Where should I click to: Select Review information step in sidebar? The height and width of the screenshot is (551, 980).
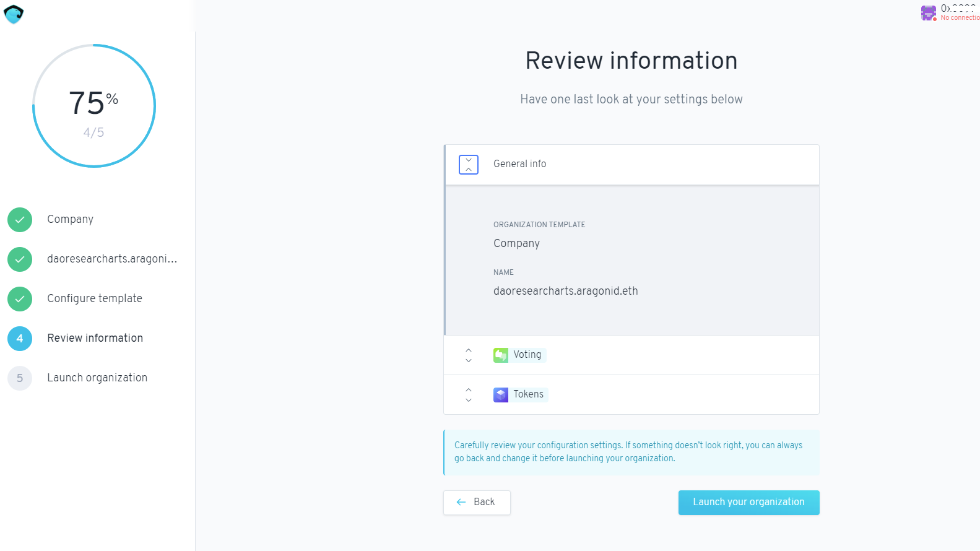[x=95, y=338]
